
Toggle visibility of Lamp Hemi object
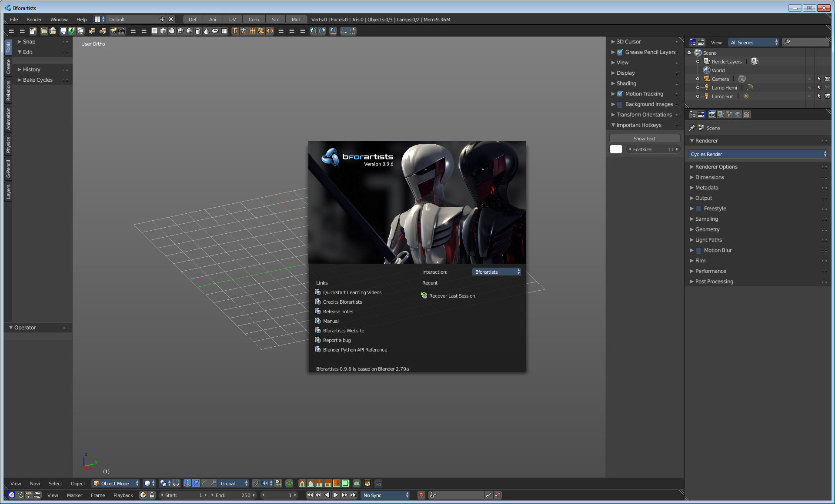[x=810, y=88]
